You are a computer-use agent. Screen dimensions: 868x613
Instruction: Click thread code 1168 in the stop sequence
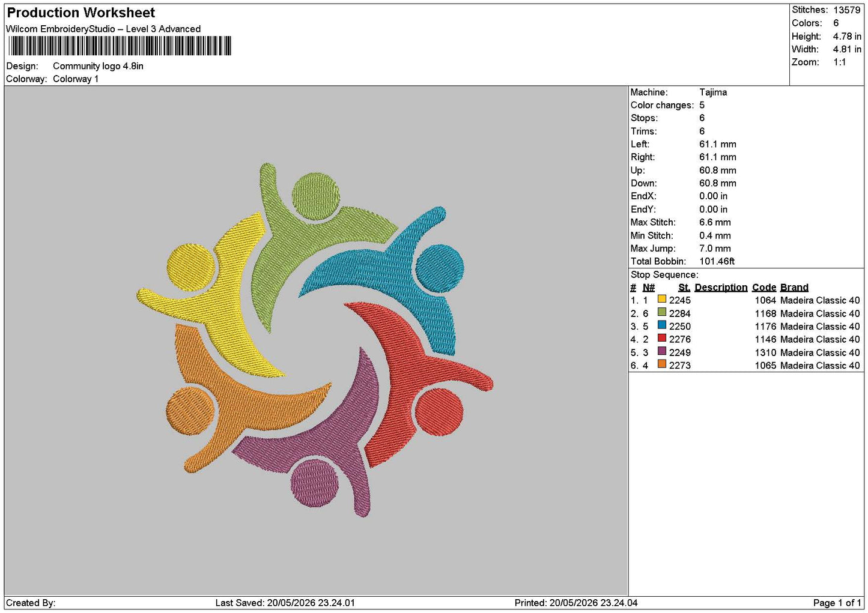tap(765, 313)
